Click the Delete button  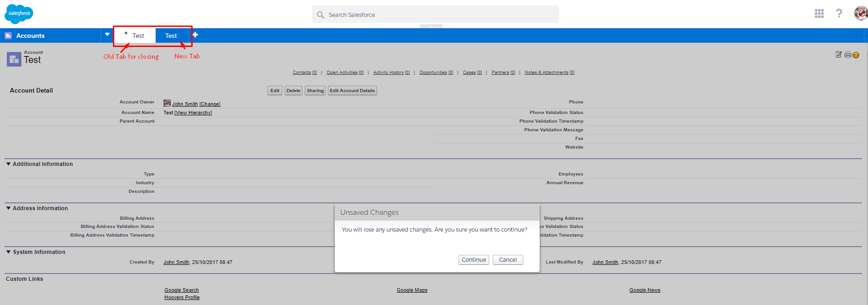tap(293, 90)
